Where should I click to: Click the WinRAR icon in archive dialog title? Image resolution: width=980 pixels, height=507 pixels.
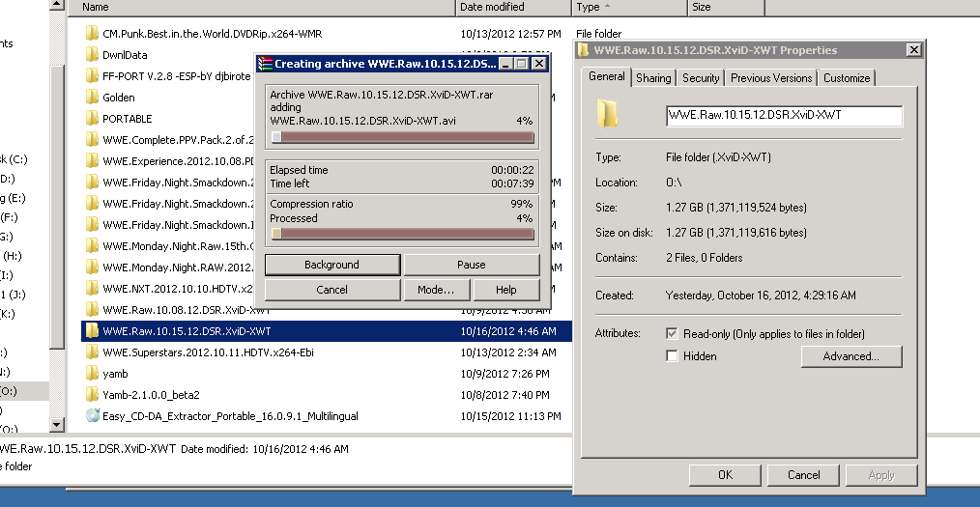pos(265,63)
